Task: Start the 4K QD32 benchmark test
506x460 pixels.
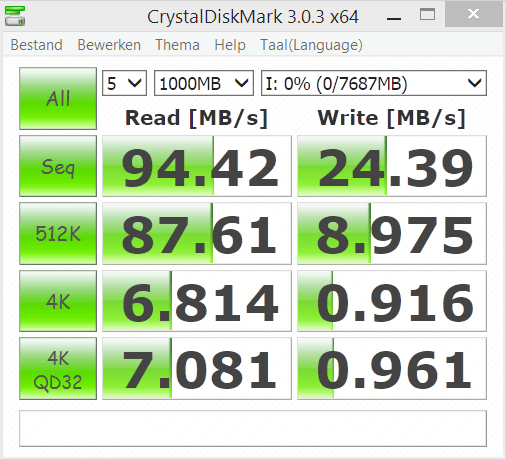Action: (x=58, y=368)
